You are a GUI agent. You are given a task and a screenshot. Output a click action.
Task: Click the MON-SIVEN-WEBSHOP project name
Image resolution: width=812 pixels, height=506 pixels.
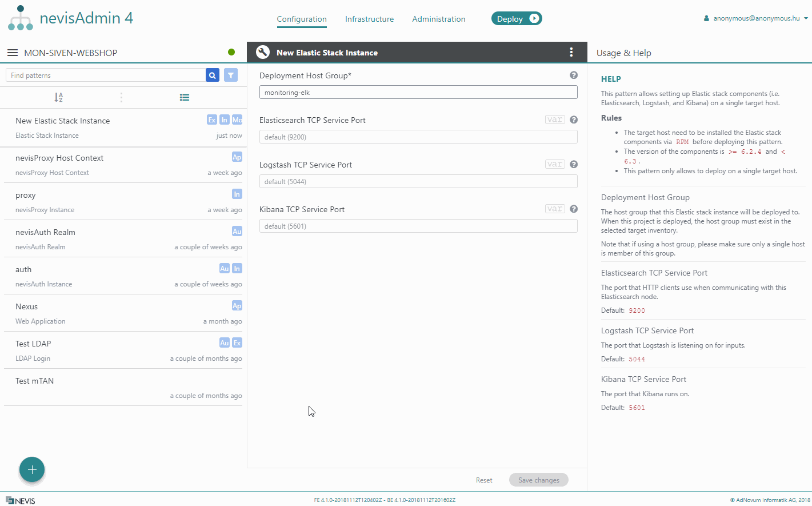click(70, 53)
